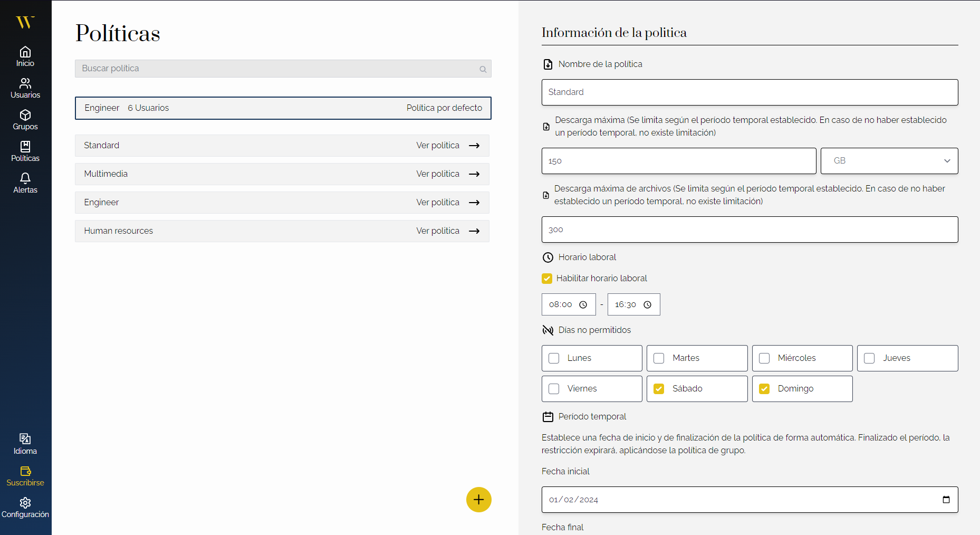
Task: Click the Descarga máxima de archivos icon
Action: (546, 195)
